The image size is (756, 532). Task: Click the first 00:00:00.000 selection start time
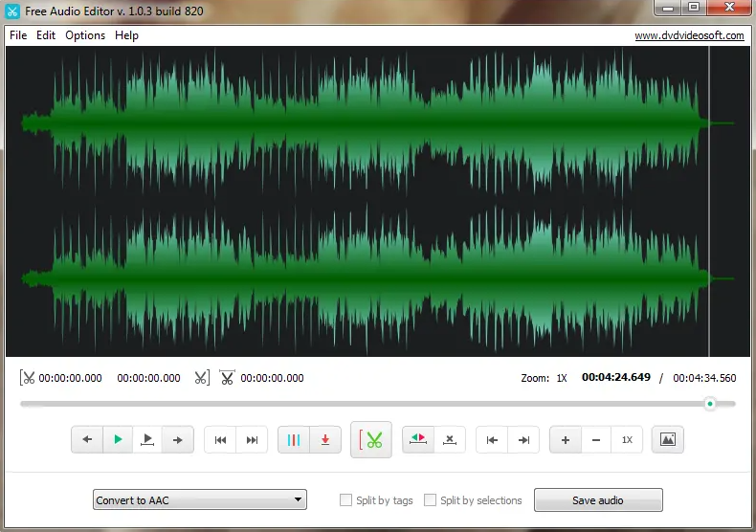(71, 378)
